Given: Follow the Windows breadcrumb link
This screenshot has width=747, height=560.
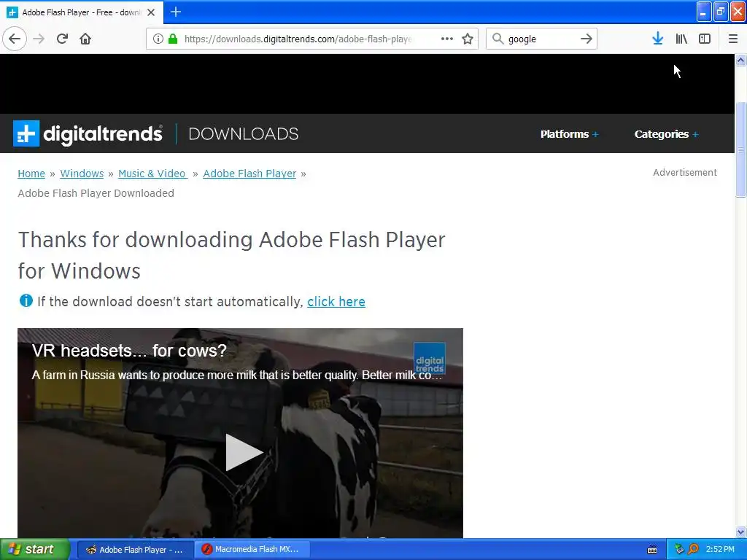Looking at the screenshot, I should click(82, 174).
